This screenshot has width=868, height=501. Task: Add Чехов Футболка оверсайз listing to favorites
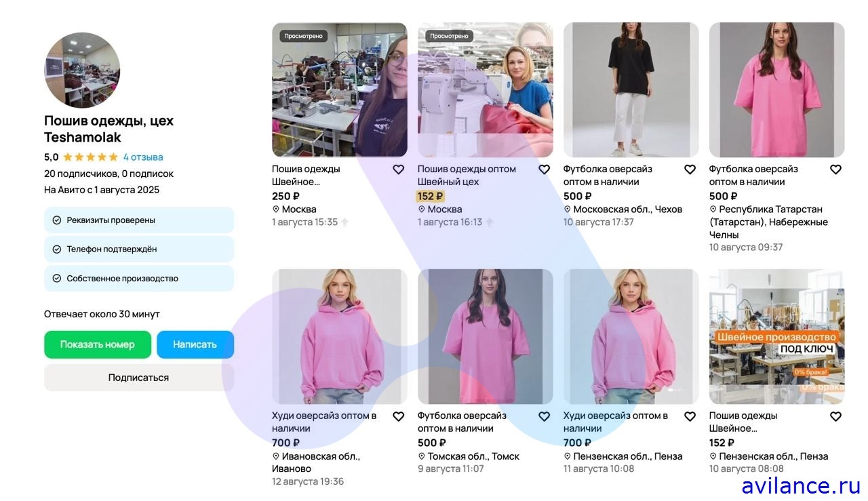690,169
